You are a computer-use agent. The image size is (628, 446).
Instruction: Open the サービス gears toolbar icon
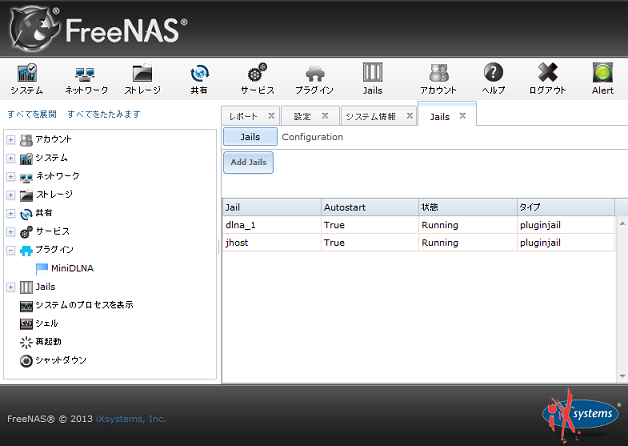tap(257, 79)
